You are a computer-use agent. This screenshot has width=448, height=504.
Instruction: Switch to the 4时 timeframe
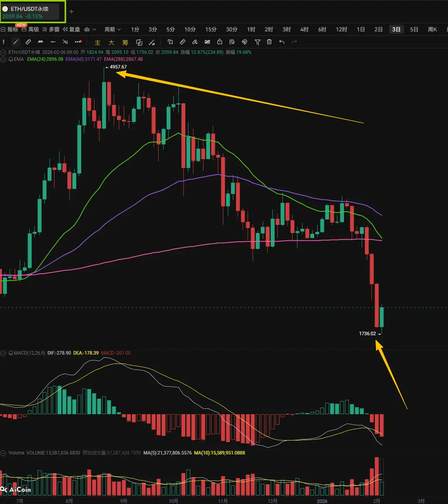[x=304, y=29]
